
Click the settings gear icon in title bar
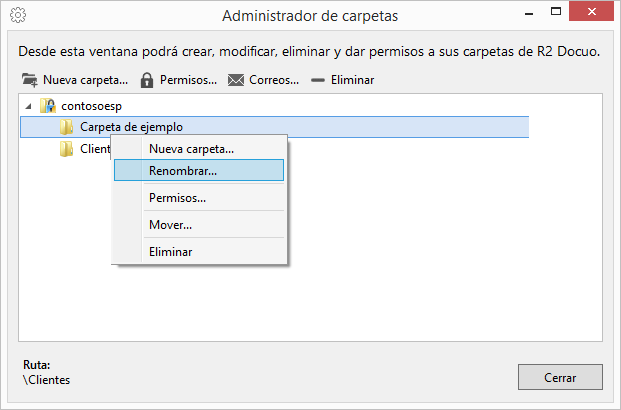coord(18,15)
